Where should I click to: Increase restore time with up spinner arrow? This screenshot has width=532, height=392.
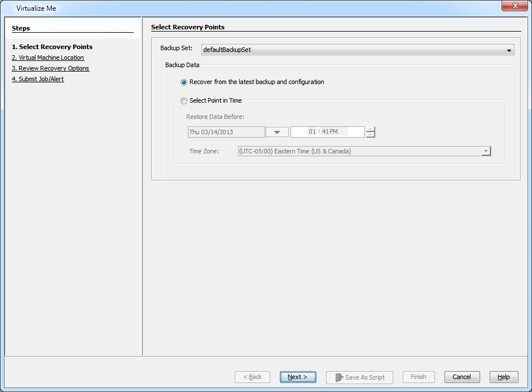click(x=370, y=129)
